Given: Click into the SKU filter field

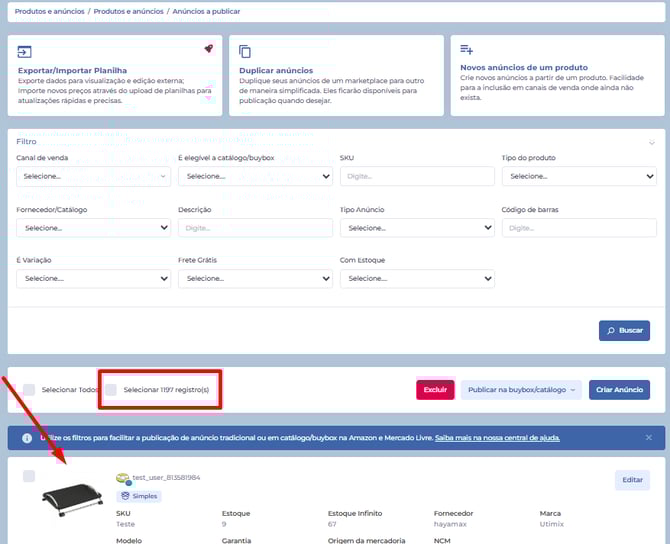Looking at the screenshot, I should (x=416, y=176).
